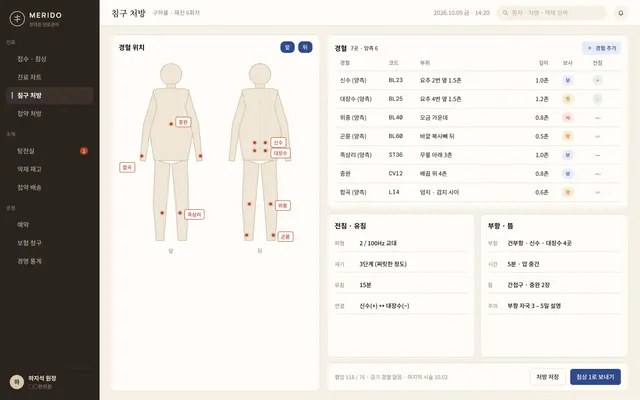
Task: Open 첩약 처방 in sidebar
Action: tap(49, 113)
